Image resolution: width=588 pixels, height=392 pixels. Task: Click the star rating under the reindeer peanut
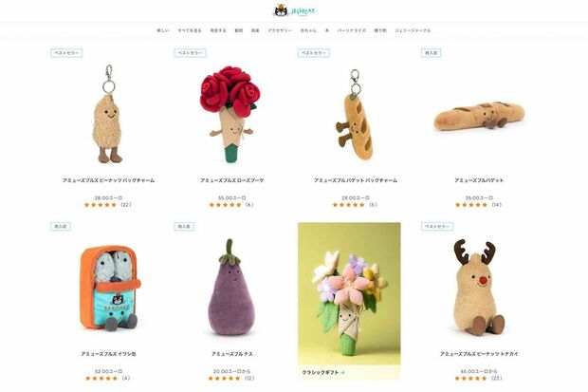pos(470,378)
